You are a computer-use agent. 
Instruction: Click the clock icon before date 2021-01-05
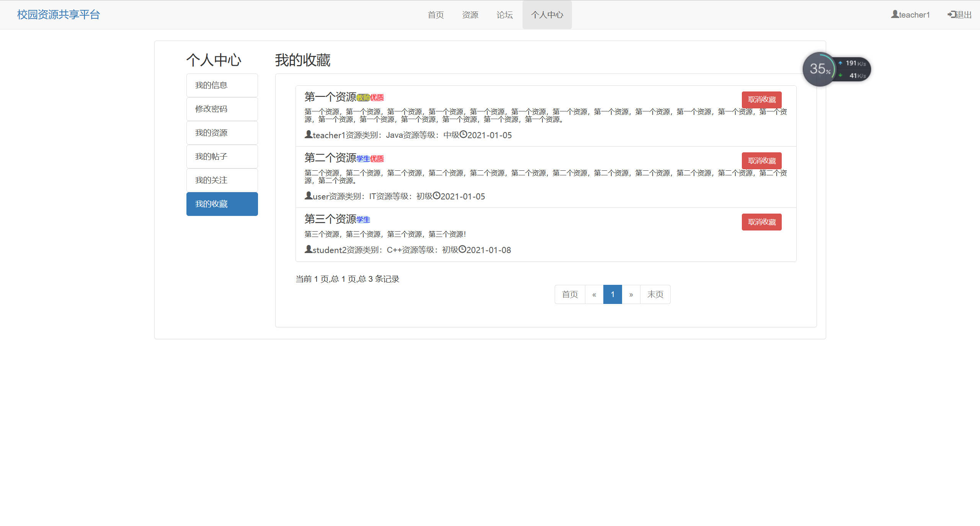(463, 135)
